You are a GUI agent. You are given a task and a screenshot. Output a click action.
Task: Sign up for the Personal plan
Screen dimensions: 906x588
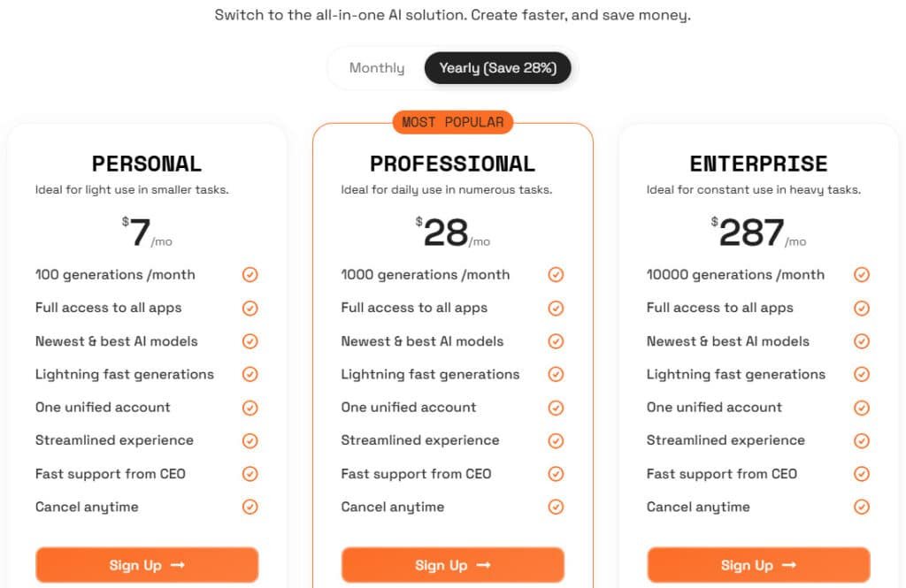[146, 565]
